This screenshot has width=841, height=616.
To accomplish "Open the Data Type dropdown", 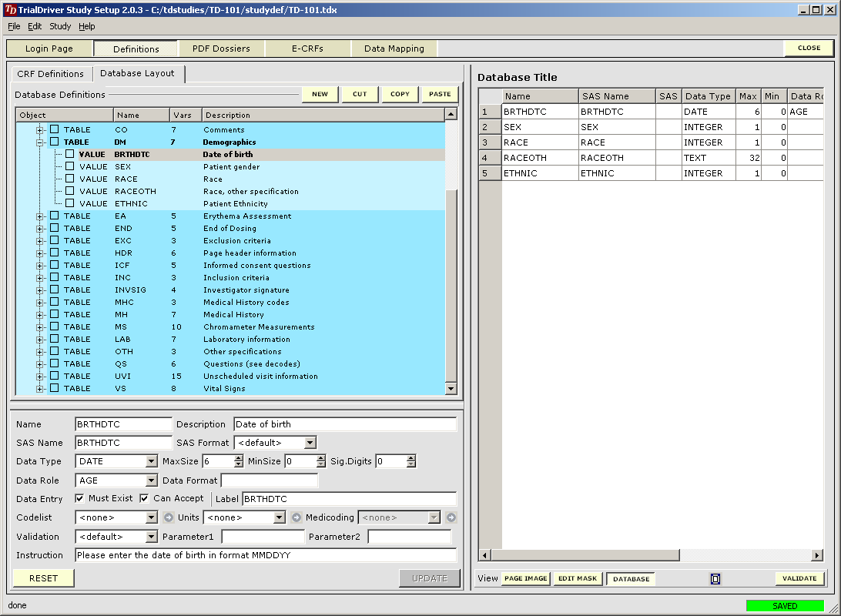I will (151, 461).
